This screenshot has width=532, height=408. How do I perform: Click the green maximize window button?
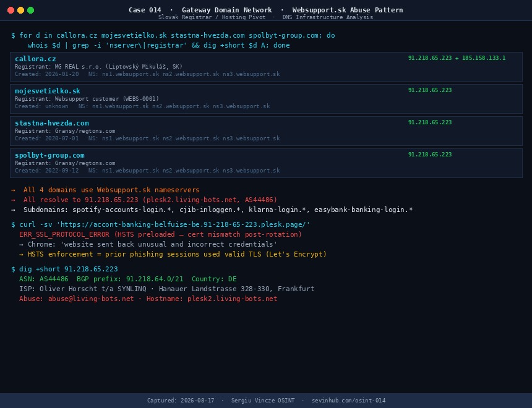point(30,10)
